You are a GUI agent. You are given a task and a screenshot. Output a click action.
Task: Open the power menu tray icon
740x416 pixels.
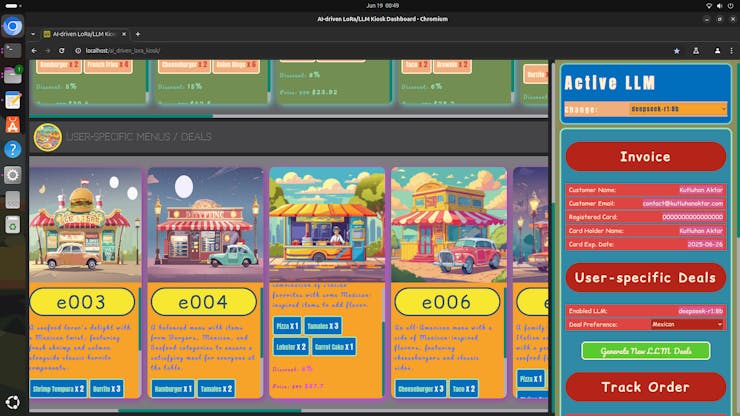731,6
